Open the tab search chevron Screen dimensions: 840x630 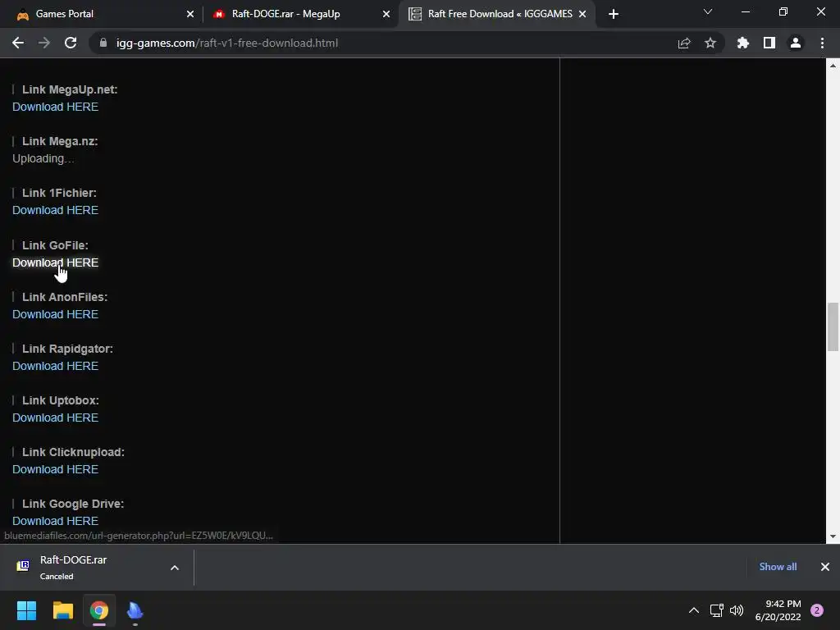click(x=708, y=11)
